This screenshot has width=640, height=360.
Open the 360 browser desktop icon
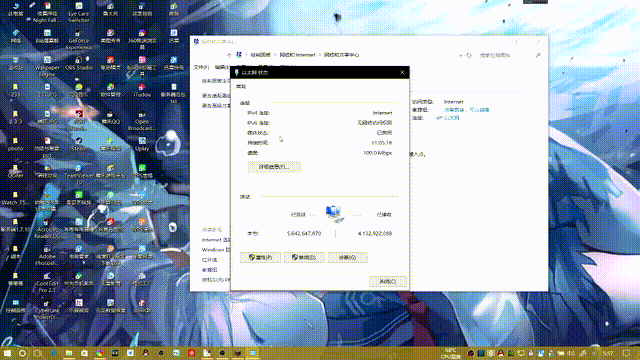(142, 40)
